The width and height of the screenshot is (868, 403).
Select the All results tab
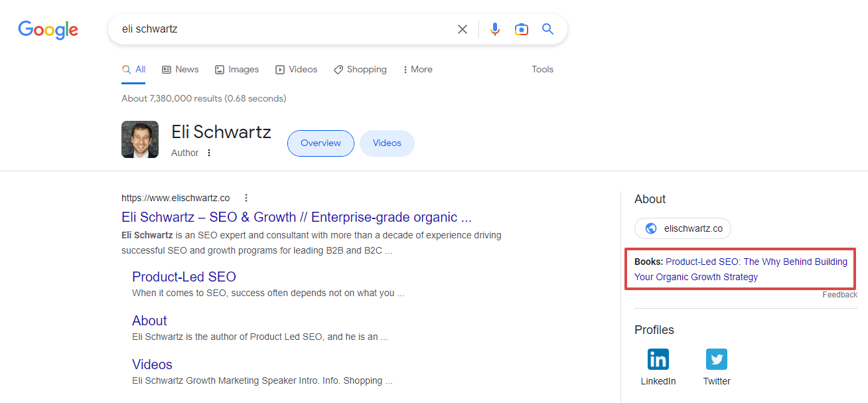tap(133, 70)
